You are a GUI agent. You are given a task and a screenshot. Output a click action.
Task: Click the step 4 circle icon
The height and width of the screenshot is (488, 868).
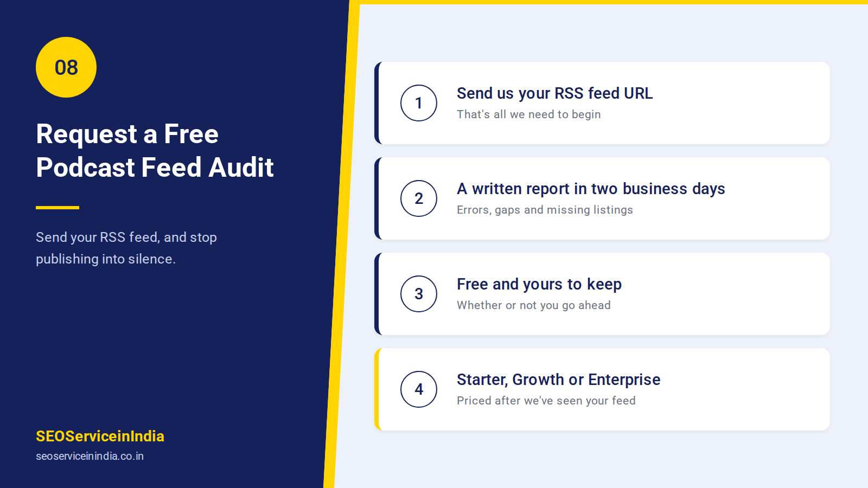(419, 389)
